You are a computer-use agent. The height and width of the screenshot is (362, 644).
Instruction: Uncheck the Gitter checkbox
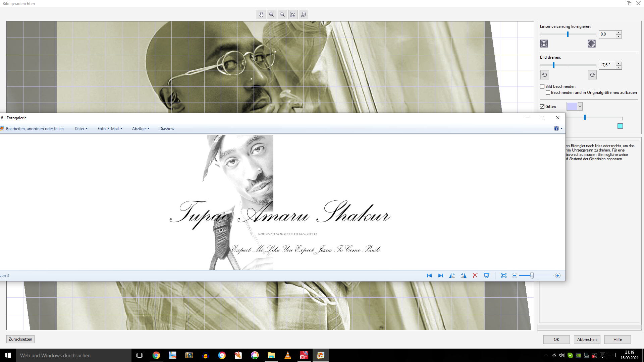pyautogui.click(x=542, y=107)
